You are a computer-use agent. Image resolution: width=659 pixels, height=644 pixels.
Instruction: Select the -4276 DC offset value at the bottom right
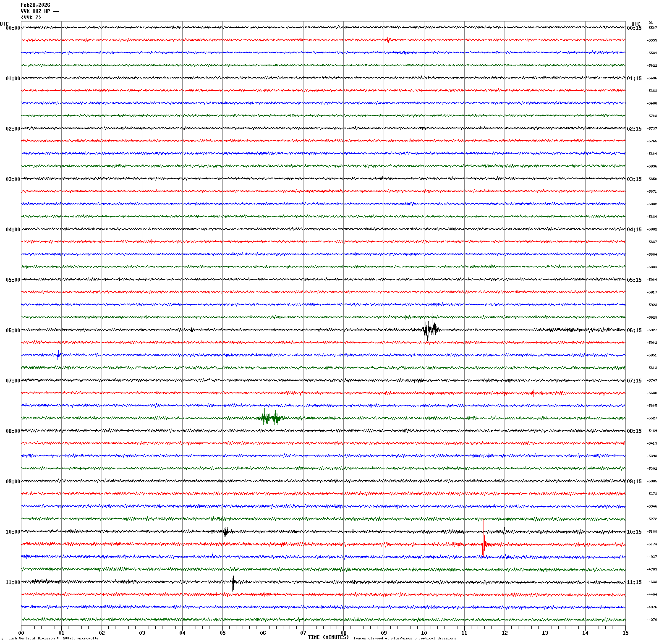[x=652, y=620]
